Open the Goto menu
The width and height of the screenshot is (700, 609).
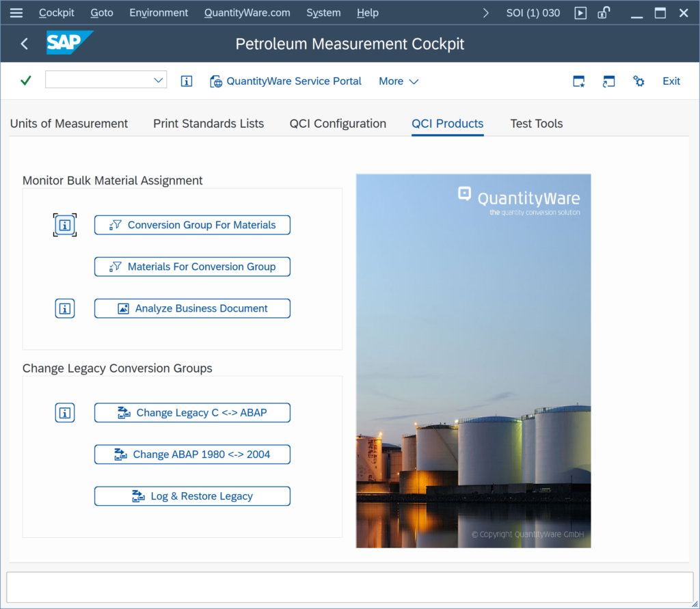(x=102, y=13)
